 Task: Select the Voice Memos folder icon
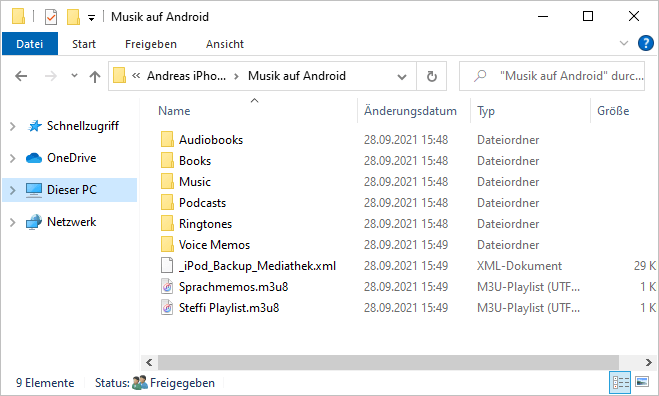(x=167, y=245)
